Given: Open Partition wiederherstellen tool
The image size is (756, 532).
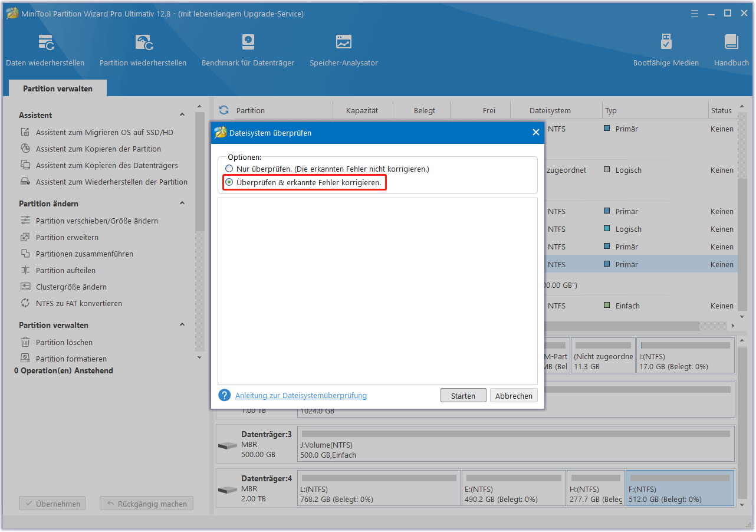Looking at the screenshot, I should click(143, 50).
